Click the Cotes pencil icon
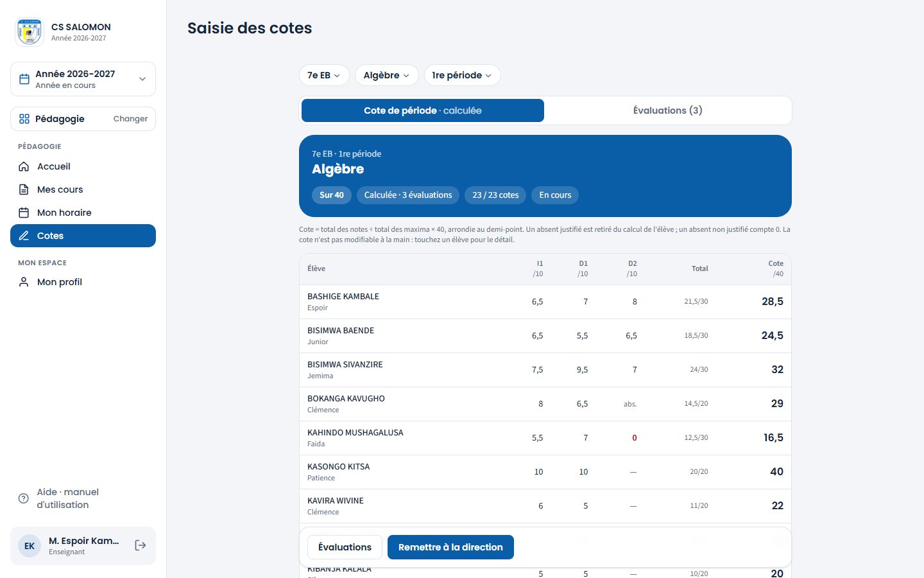 [24, 236]
